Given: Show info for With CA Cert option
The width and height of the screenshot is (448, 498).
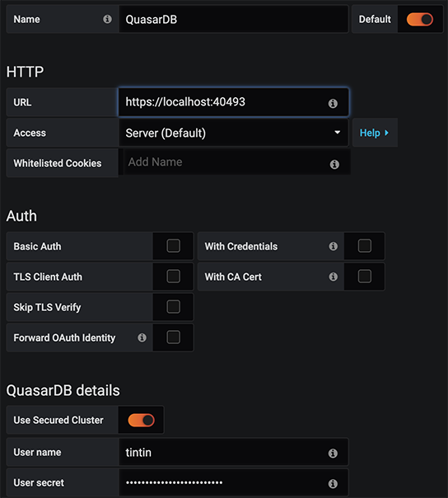Looking at the screenshot, I should coord(333,277).
